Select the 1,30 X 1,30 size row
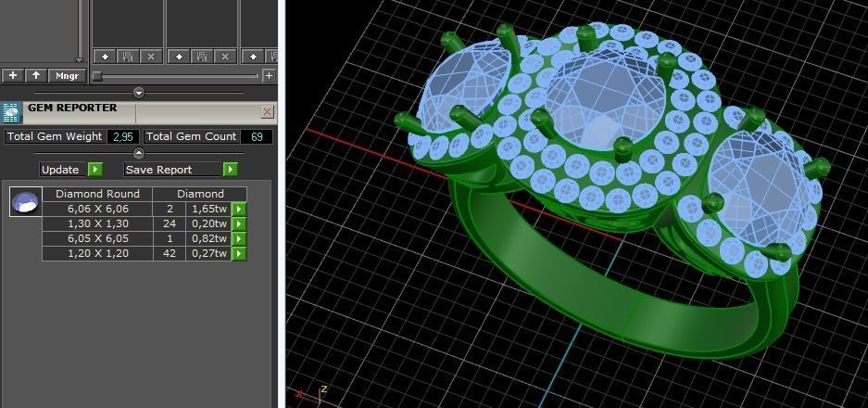This screenshot has width=868, height=408. pos(98,224)
